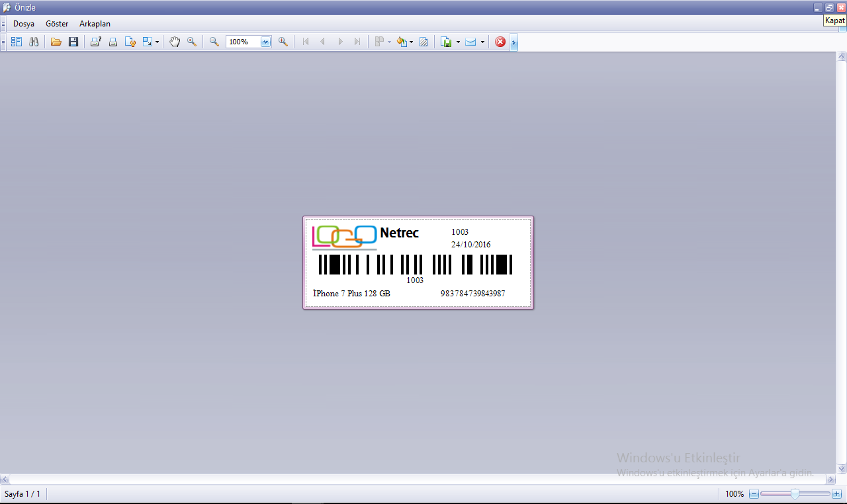Restore down the Önizle window
The width and height of the screenshot is (847, 504).
click(829, 7)
